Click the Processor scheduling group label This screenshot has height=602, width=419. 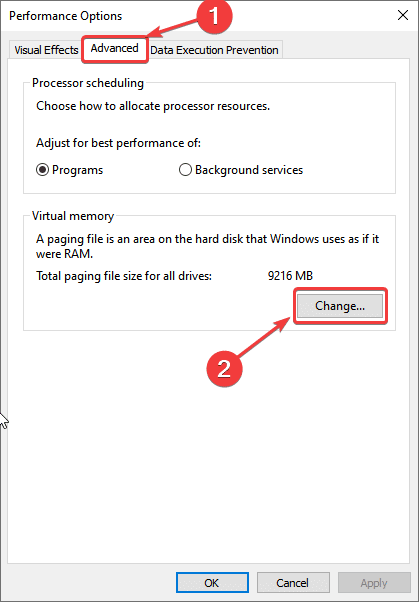(88, 83)
